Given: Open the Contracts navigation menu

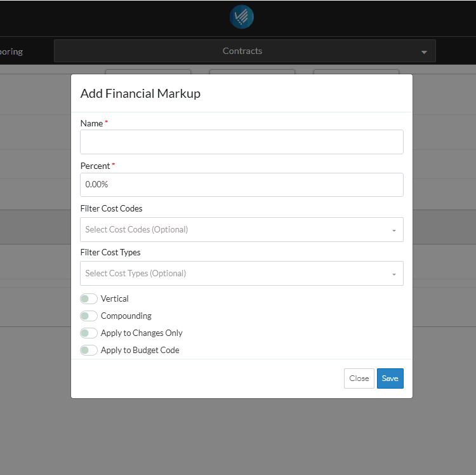Looking at the screenshot, I should click(x=242, y=51).
